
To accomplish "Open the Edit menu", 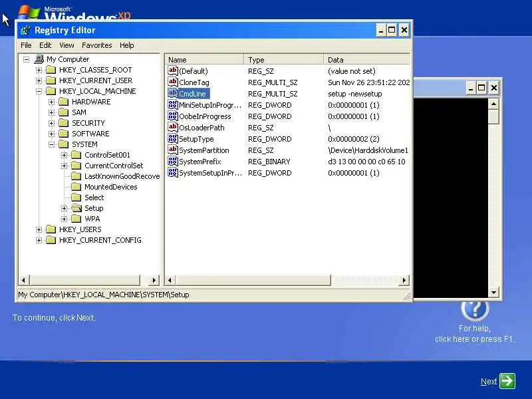I will tap(45, 45).
